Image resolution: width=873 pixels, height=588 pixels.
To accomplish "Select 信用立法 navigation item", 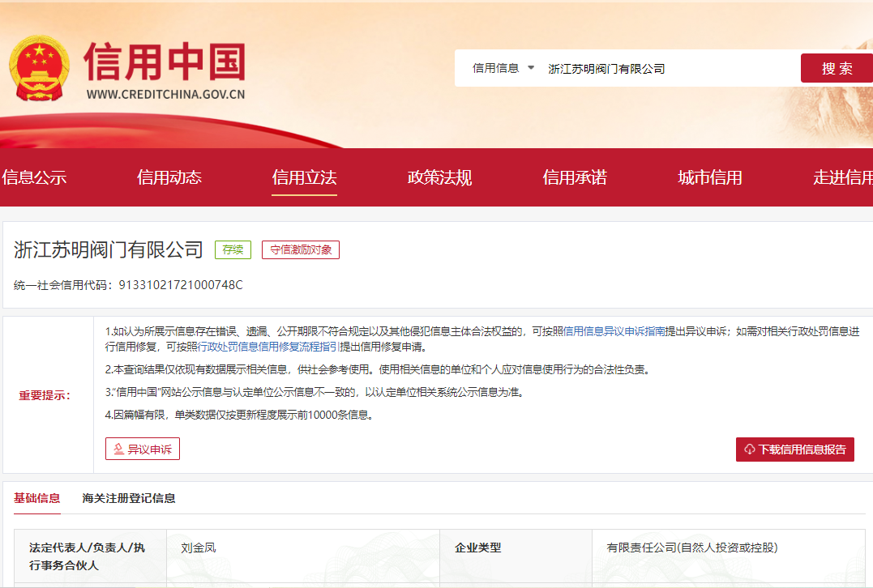I will tap(304, 178).
